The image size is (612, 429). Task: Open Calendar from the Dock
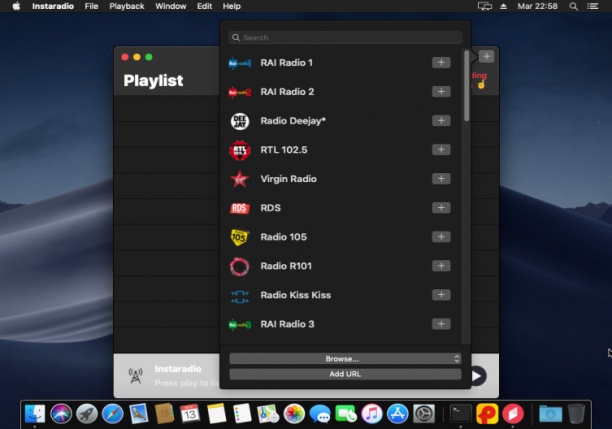click(x=190, y=414)
